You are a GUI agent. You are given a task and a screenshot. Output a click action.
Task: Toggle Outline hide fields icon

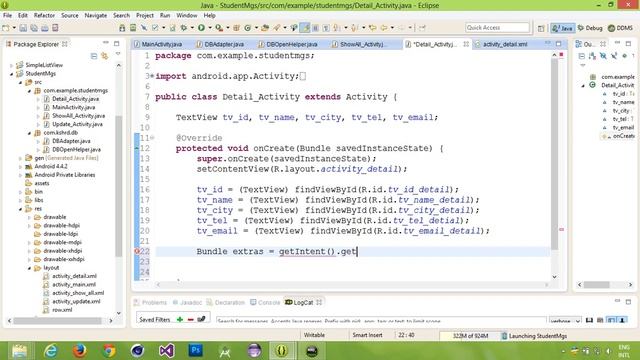(603, 56)
